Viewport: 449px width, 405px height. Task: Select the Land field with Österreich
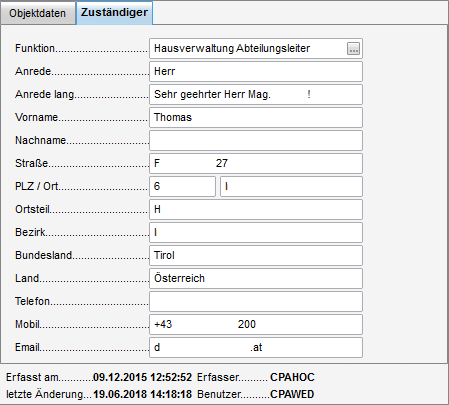[x=256, y=279]
